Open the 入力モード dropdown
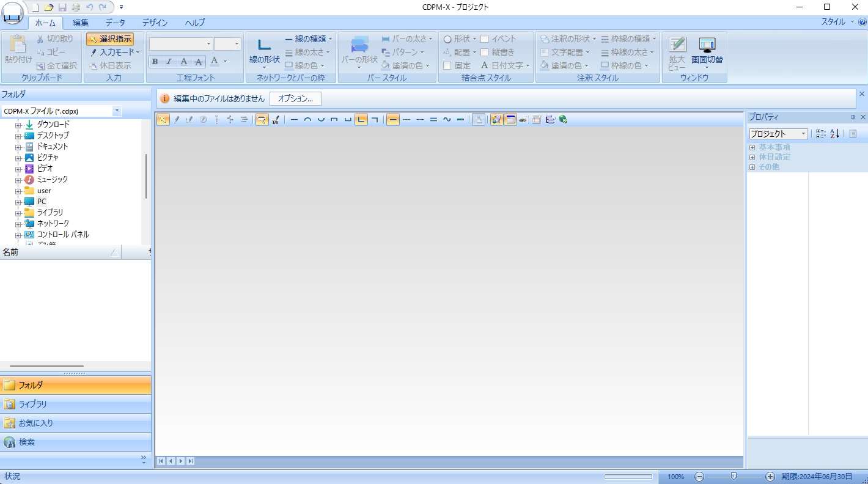The height and width of the screenshot is (484, 868). click(x=114, y=53)
